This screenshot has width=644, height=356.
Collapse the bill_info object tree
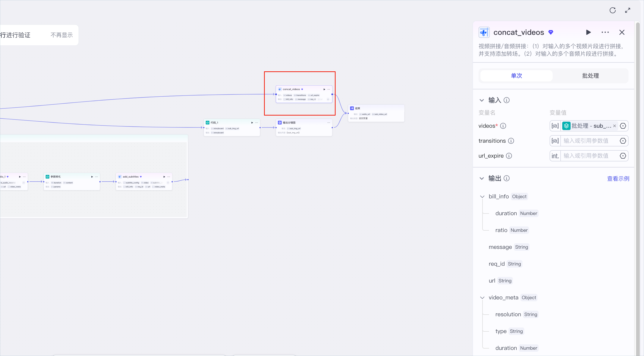pyautogui.click(x=482, y=197)
